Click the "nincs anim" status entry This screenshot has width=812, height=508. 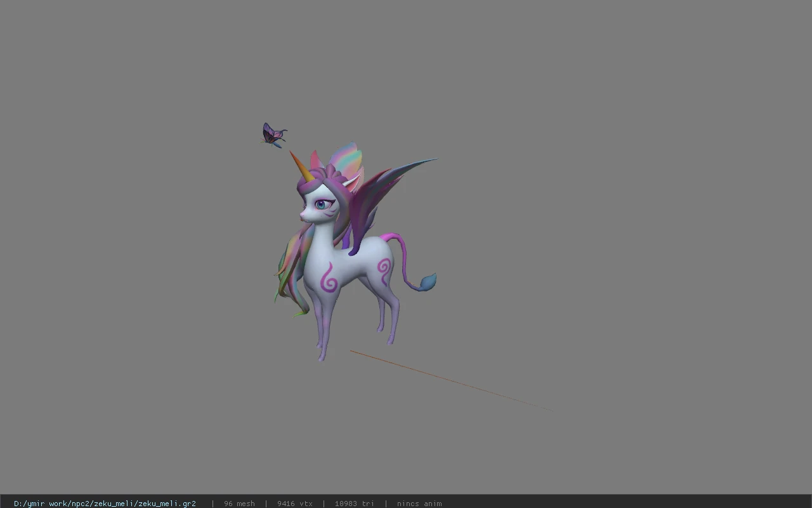point(419,504)
